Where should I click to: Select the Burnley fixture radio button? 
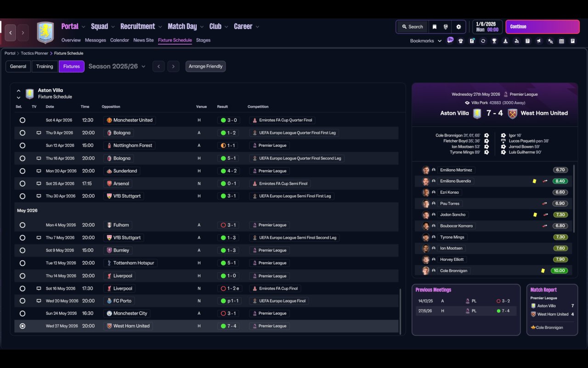(x=23, y=250)
